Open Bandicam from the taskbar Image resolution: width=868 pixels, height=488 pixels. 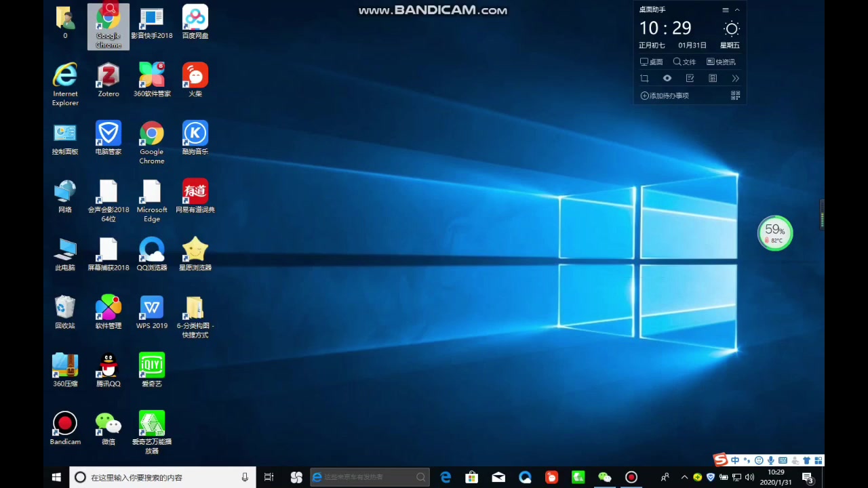tap(631, 477)
